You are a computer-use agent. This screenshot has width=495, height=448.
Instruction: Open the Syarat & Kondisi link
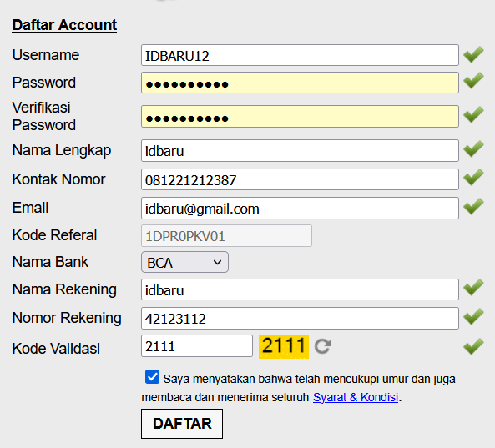click(x=356, y=397)
